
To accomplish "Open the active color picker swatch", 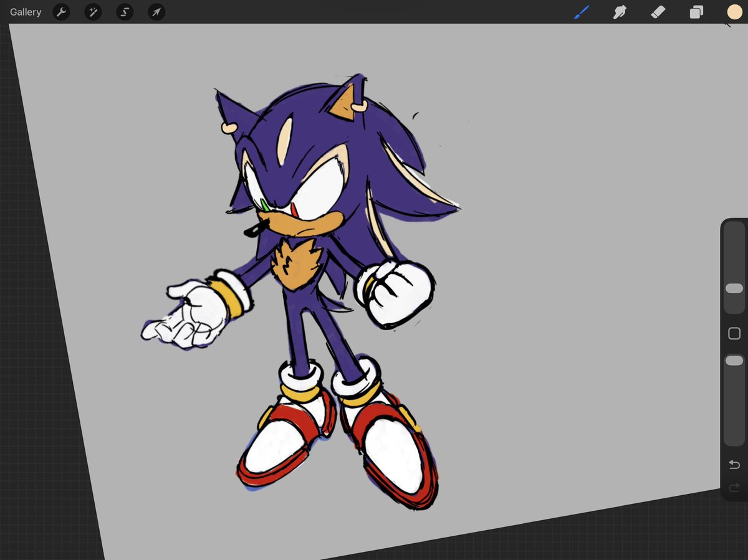I will [734, 12].
